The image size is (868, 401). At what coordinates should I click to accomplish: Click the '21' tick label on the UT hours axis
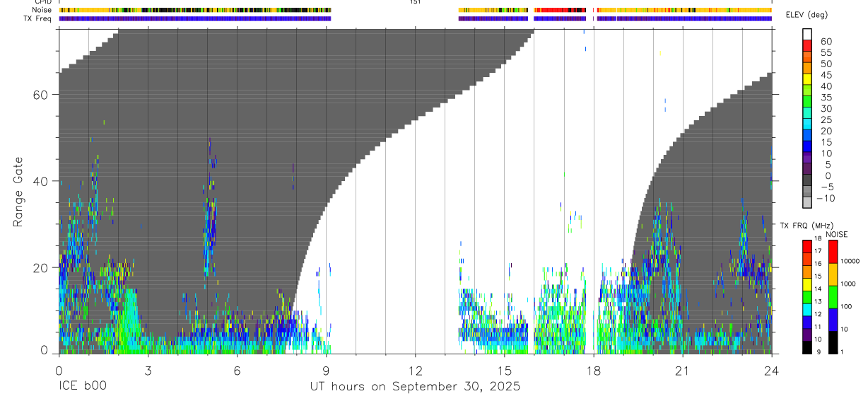[682, 370]
